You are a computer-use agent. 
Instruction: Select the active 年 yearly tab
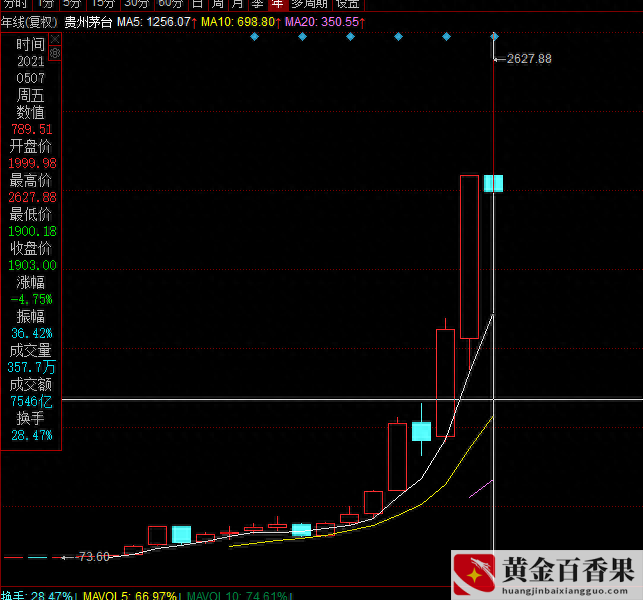point(278,4)
